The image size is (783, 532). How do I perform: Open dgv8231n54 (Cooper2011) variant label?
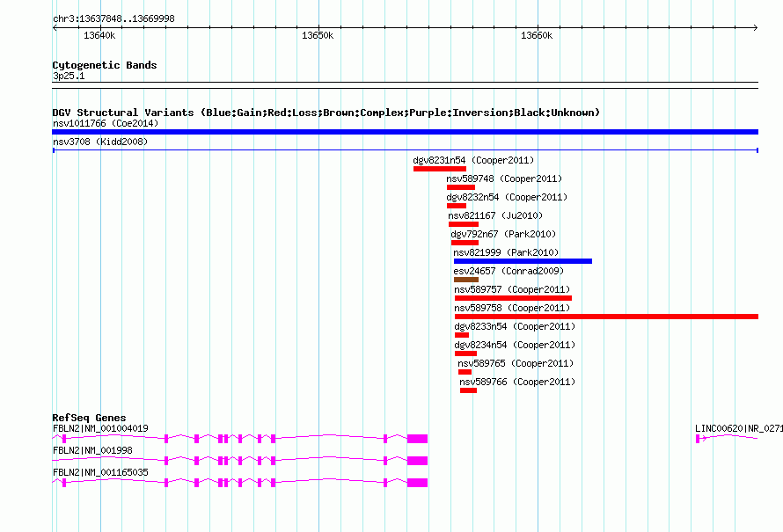point(473,160)
